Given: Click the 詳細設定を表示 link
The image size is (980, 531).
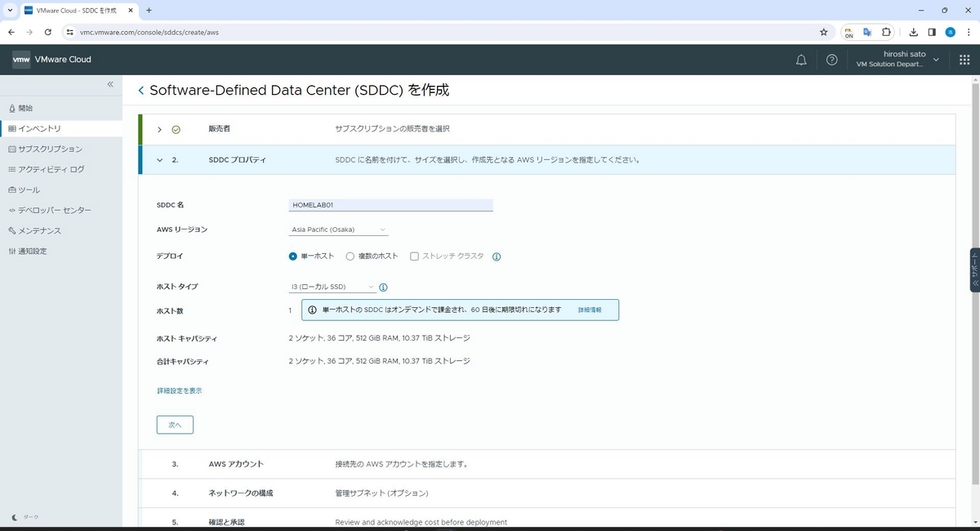Looking at the screenshot, I should pyautogui.click(x=180, y=391).
